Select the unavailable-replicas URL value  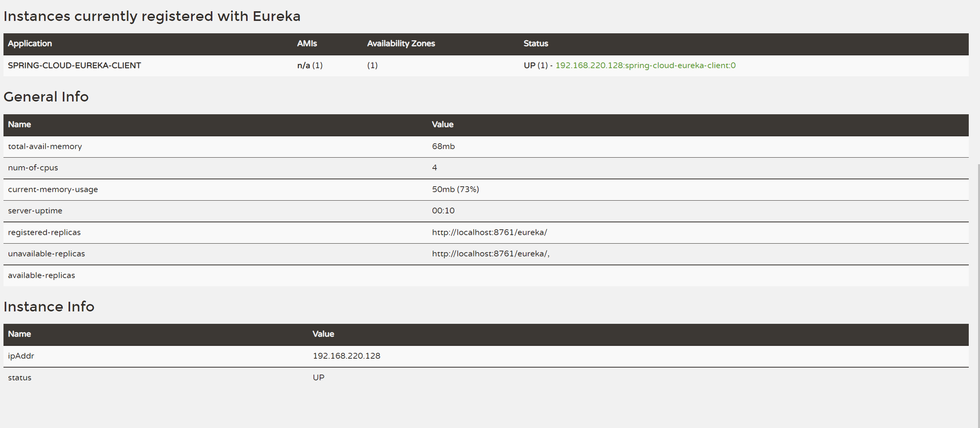point(491,254)
